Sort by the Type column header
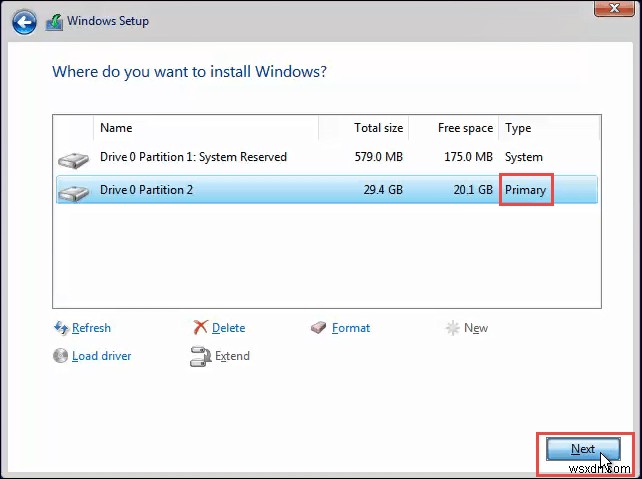642x479 pixels. pyautogui.click(x=549, y=128)
